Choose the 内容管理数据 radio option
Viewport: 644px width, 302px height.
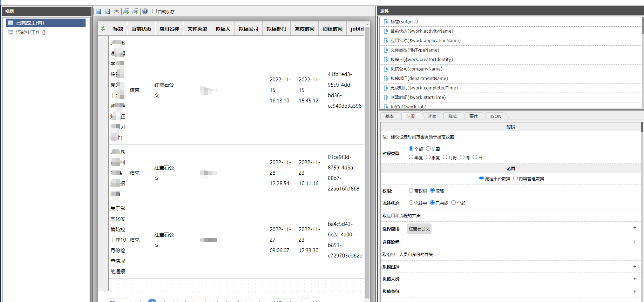(515, 178)
